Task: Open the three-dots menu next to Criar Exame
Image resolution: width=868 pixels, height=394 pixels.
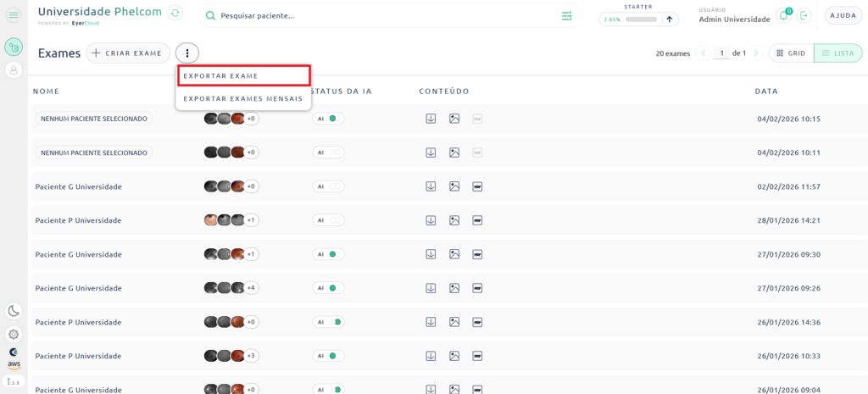Action: click(187, 53)
